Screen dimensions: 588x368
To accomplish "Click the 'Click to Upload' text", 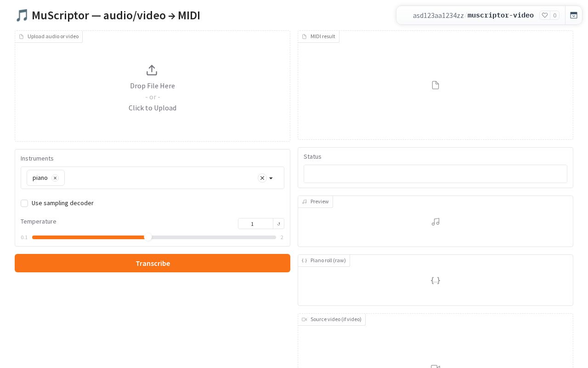I will pyautogui.click(x=153, y=108).
